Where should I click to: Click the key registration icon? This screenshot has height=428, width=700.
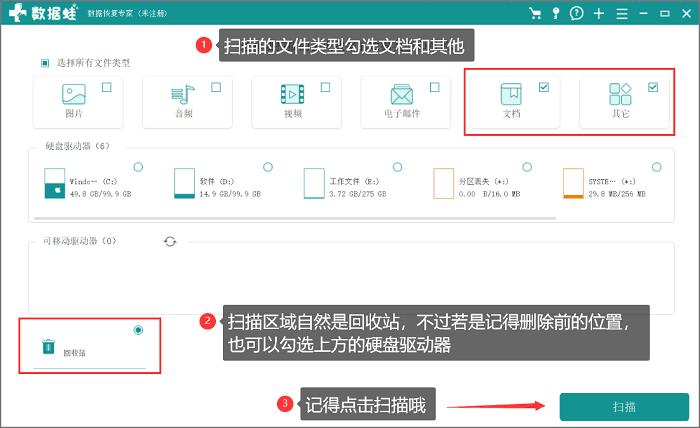click(x=556, y=13)
